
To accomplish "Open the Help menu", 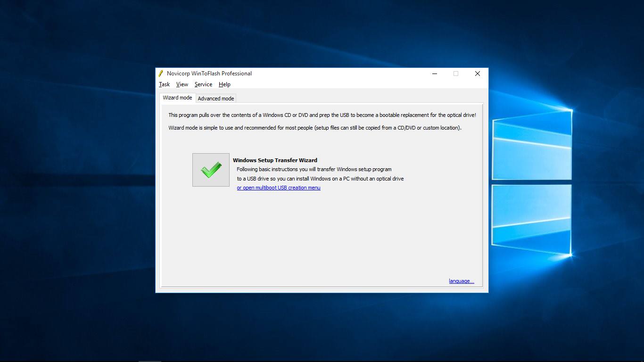I will [224, 84].
